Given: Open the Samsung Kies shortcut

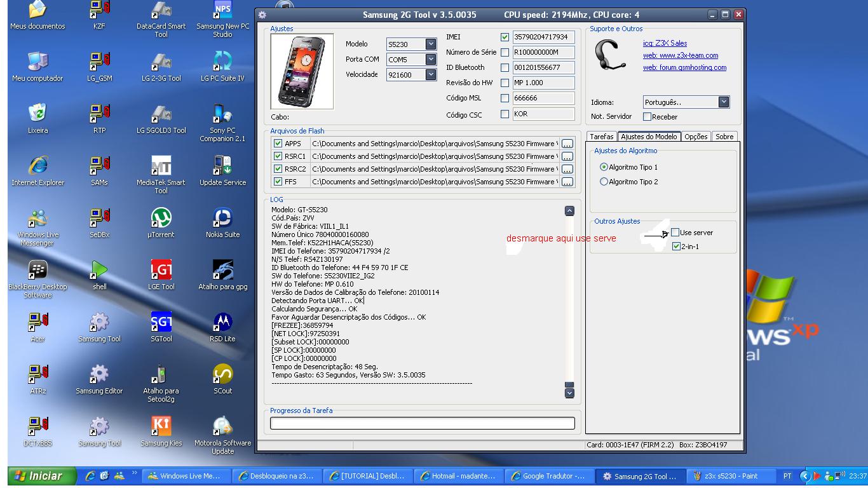Looking at the screenshot, I should (x=161, y=431).
